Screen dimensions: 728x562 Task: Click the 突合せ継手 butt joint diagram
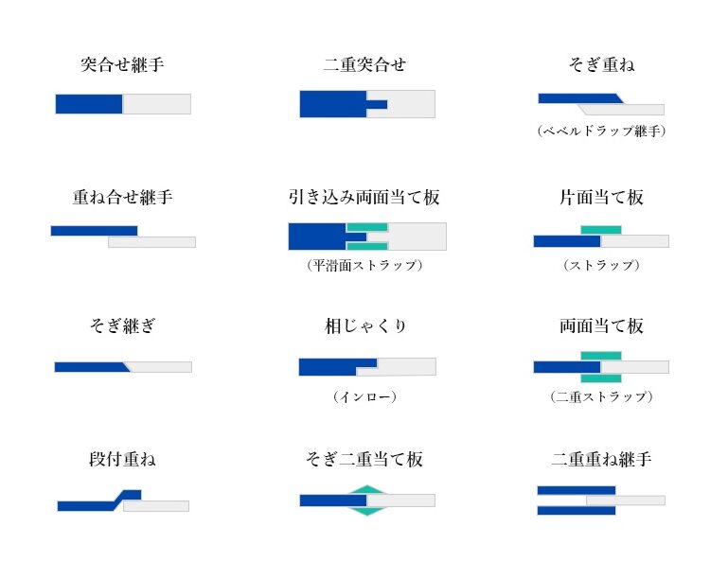pyautogui.click(x=123, y=104)
